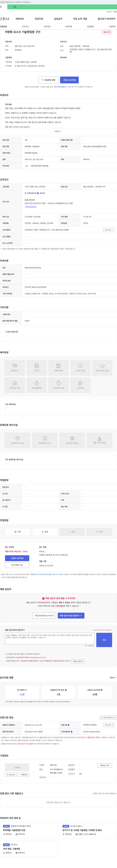Image resolution: width=117 pixels, height=868 pixels.
Task: Click the 이메일 지원 button
Action: pyautogui.click(x=17, y=565)
